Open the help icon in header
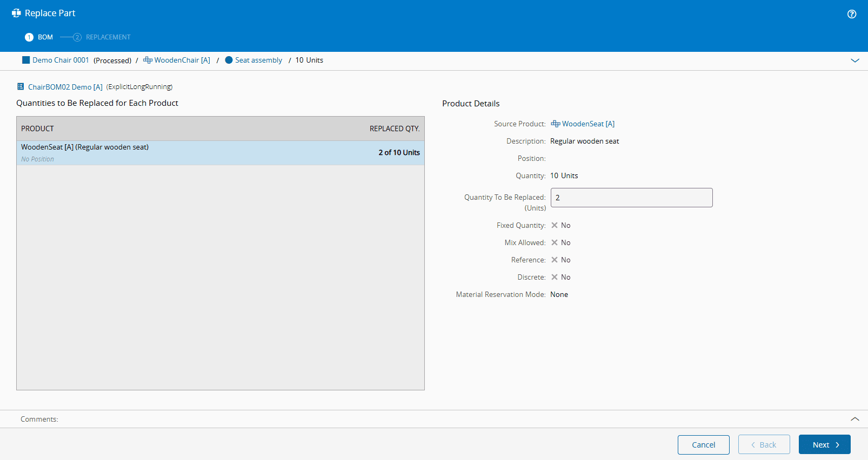868x460 pixels. coord(852,14)
